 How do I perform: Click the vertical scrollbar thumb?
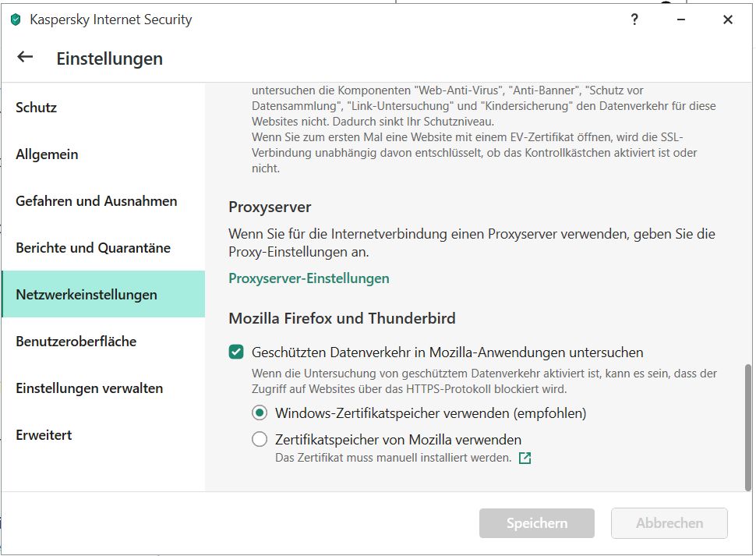pyautogui.click(x=747, y=427)
